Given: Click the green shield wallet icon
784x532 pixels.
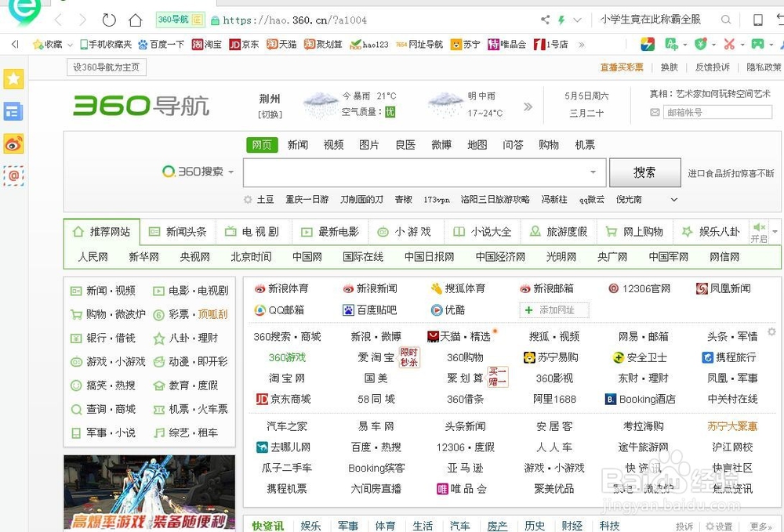Looking at the screenshot, I should (x=700, y=45).
